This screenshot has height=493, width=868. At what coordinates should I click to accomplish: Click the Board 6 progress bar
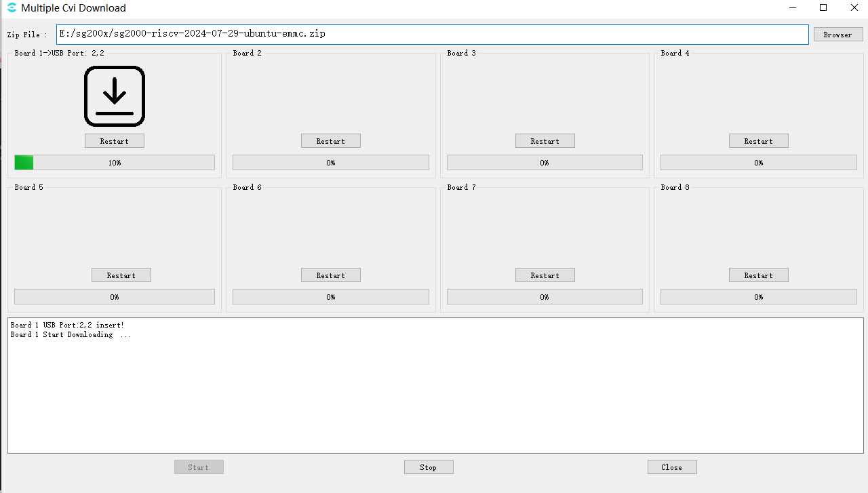point(331,297)
